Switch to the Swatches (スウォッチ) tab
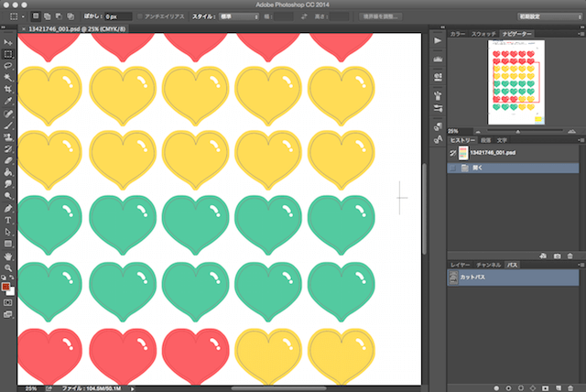Image resolution: width=586 pixels, height=392 pixels. tap(483, 34)
